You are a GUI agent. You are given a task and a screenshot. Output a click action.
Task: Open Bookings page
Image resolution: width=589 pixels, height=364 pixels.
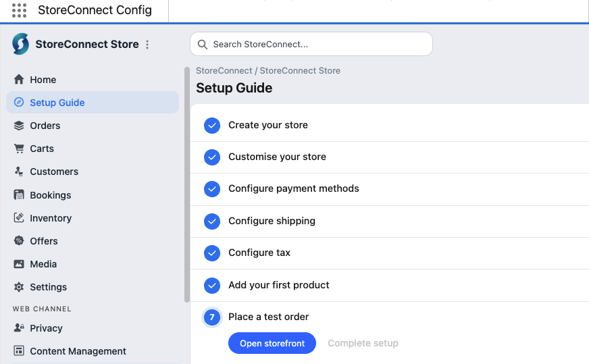(x=93, y=195)
